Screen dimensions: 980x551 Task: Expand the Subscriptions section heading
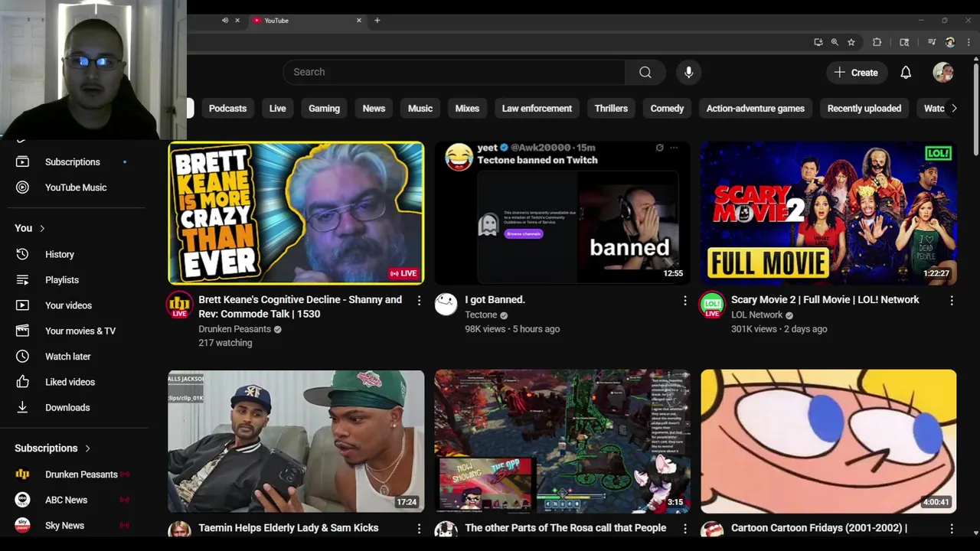click(53, 448)
